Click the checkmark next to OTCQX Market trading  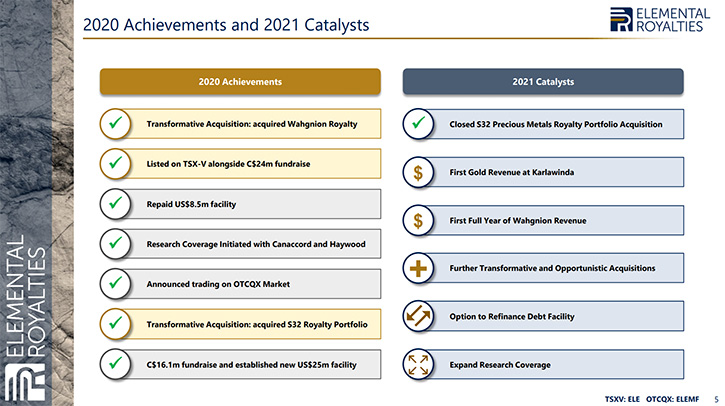[x=116, y=284]
